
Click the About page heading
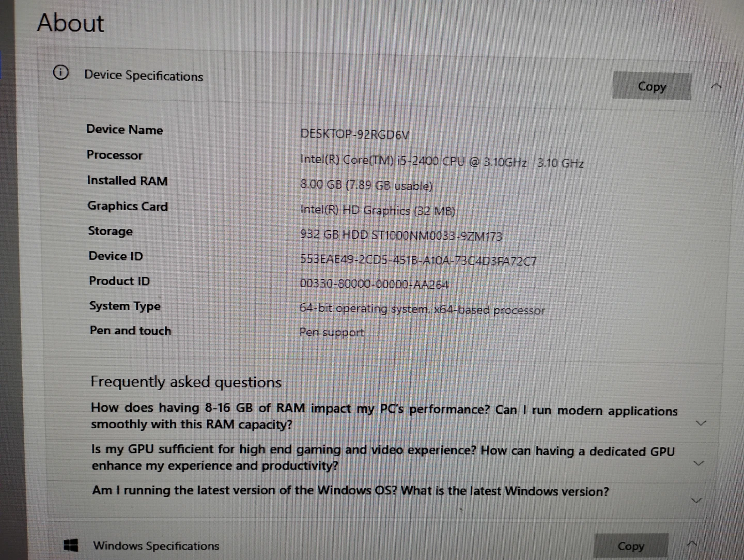point(70,23)
